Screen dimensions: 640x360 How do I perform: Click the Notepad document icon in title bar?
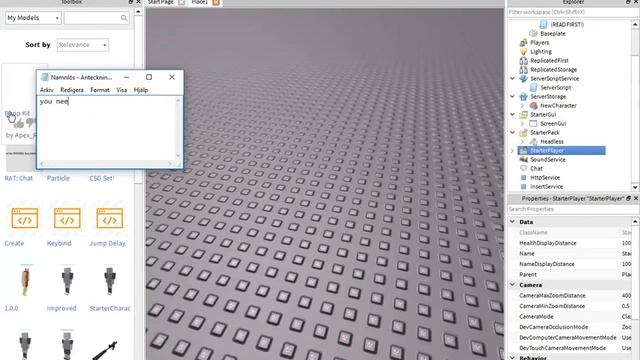click(x=45, y=77)
